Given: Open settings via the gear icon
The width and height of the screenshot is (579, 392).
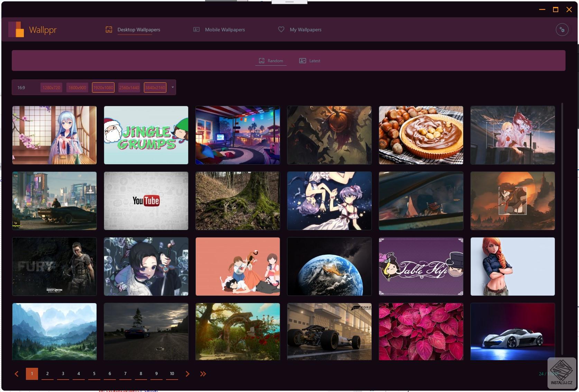Looking at the screenshot, I should (x=562, y=30).
